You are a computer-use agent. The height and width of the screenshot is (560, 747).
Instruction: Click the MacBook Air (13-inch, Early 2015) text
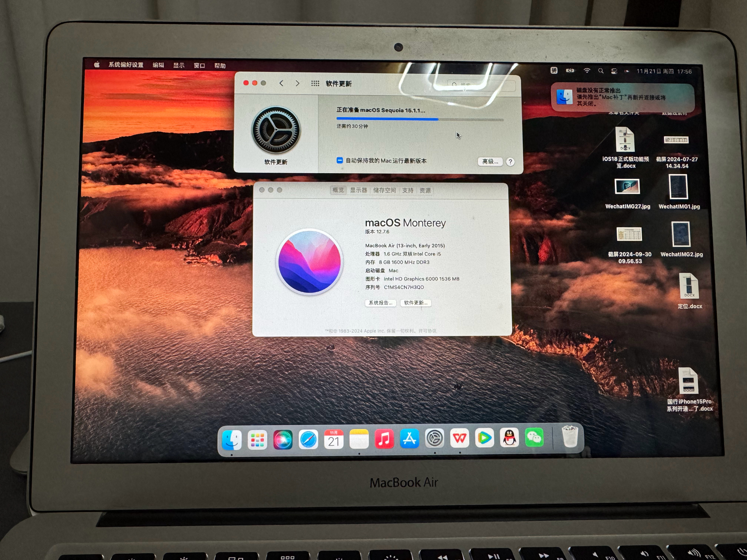[405, 245]
